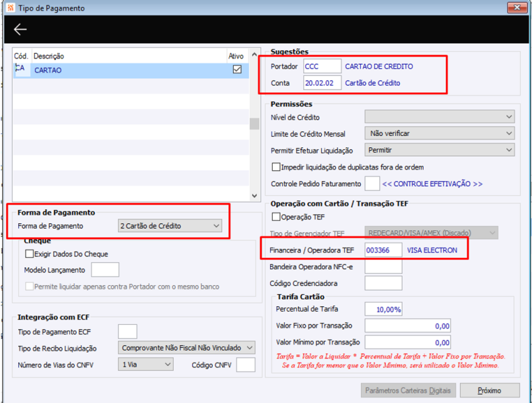Click the Descrição column header
Screen dimensions: 532x403
tap(48, 56)
